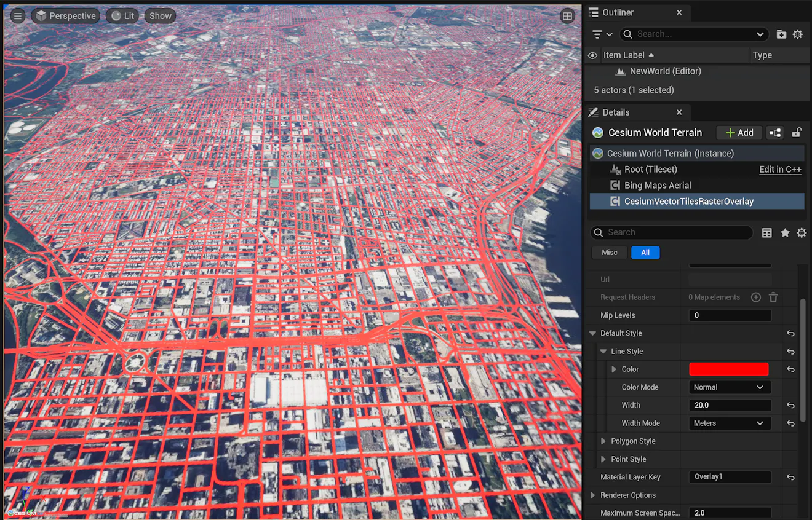Open the Outliner settings gear
The width and height of the screenshot is (812, 520).
click(798, 34)
